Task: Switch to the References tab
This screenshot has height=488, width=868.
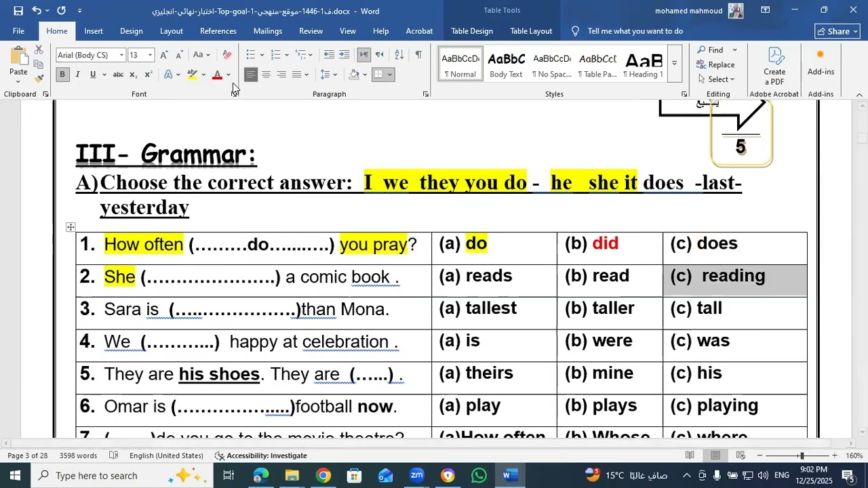Action: [218, 31]
